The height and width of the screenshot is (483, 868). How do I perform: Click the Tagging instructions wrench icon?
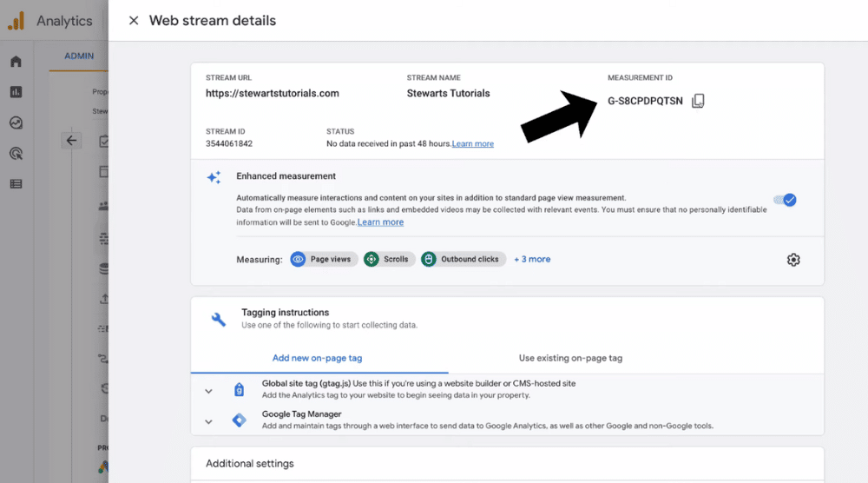[x=219, y=319]
